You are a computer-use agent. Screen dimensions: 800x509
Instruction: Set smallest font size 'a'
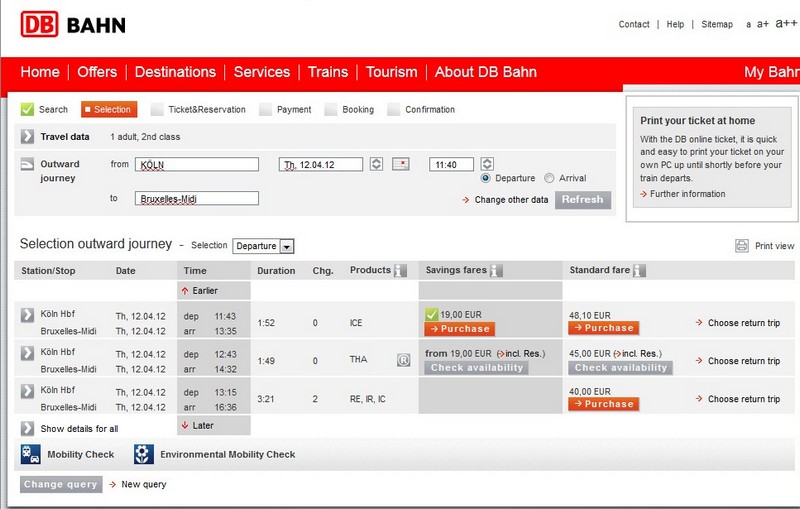748,24
